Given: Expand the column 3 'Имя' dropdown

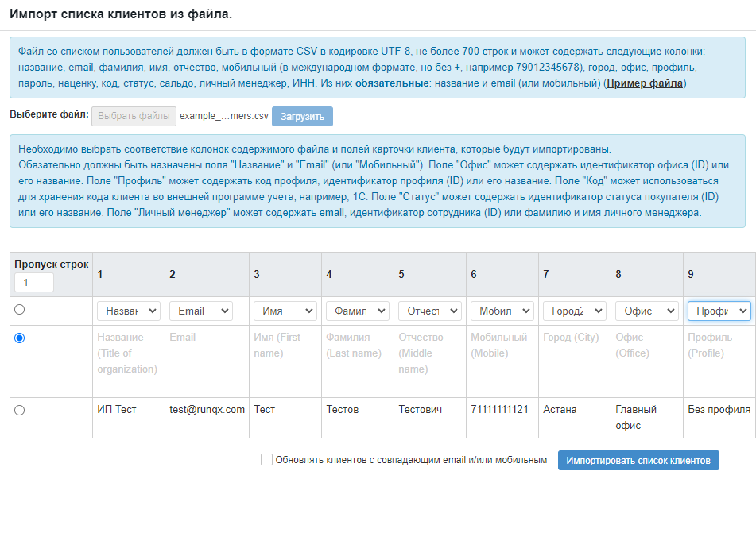Looking at the screenshot, I should tap(285, 311).
